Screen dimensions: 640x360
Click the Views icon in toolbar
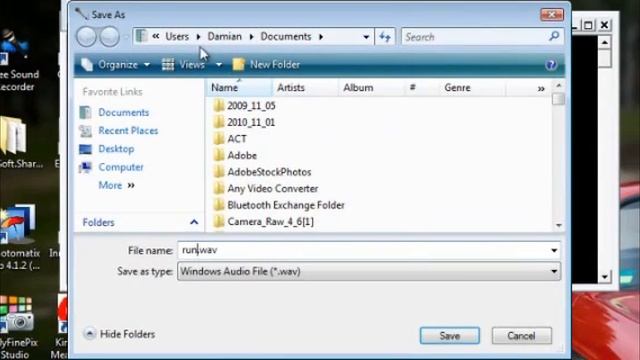[x=168, y=64]
